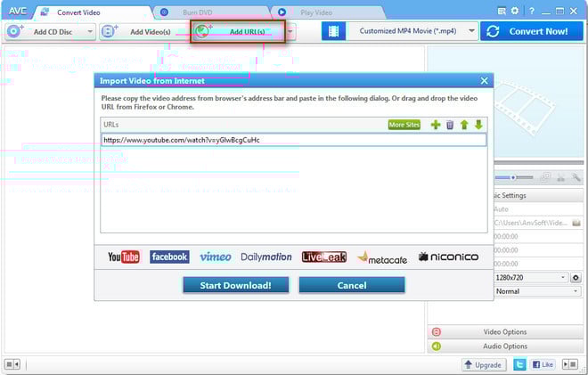Move URL up with green up arrow
The image size is (588, 375).
[x=464, y=125]
